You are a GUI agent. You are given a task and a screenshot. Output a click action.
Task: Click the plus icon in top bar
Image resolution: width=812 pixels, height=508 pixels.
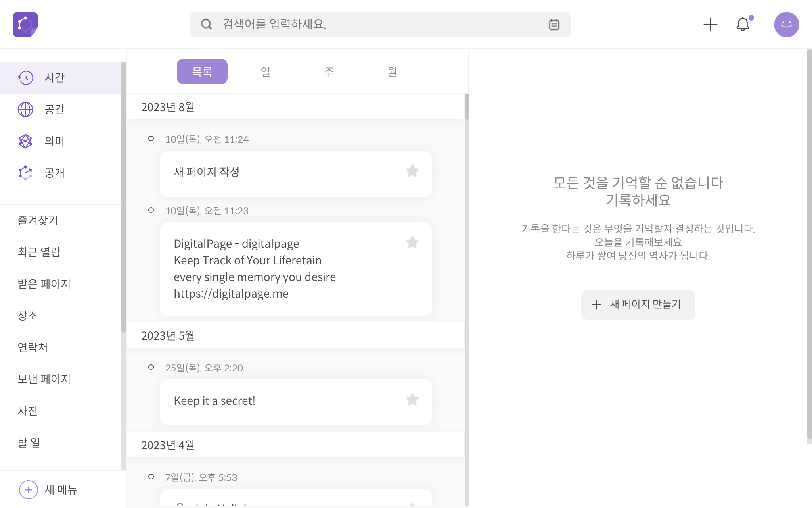coord(710,25)
